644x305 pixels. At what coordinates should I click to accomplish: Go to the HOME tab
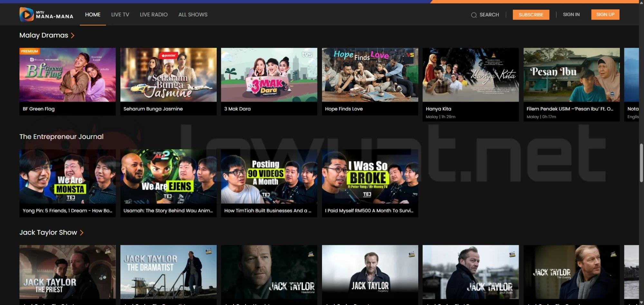tap(93, 14)
